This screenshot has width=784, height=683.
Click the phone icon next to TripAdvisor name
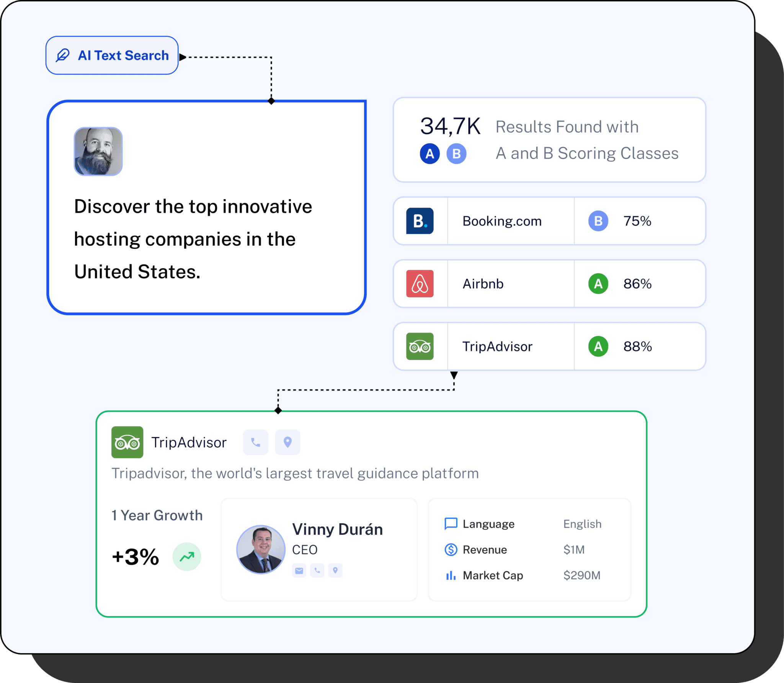(x=255, y=442)
